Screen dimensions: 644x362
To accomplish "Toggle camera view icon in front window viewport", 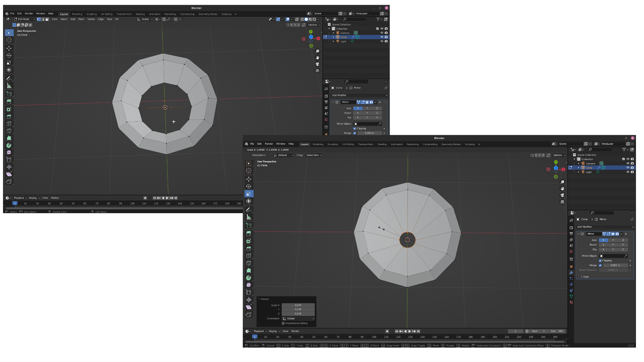I will tap(562, 195).
